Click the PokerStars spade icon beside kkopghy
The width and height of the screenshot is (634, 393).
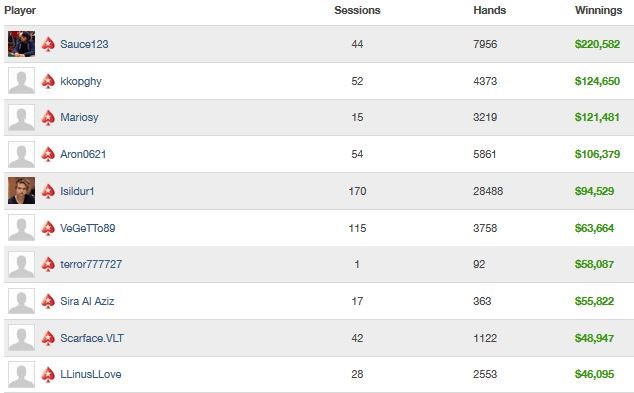(48, 81)
